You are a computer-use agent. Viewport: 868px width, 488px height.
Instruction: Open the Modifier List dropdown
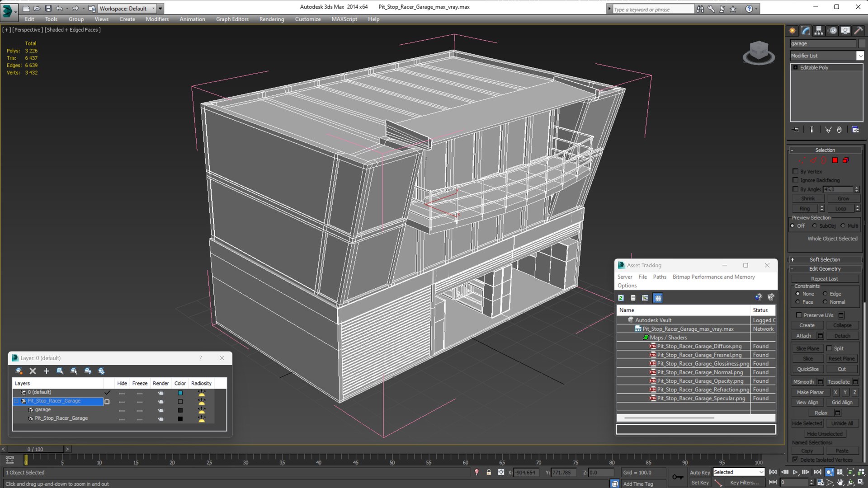[860, 56]
